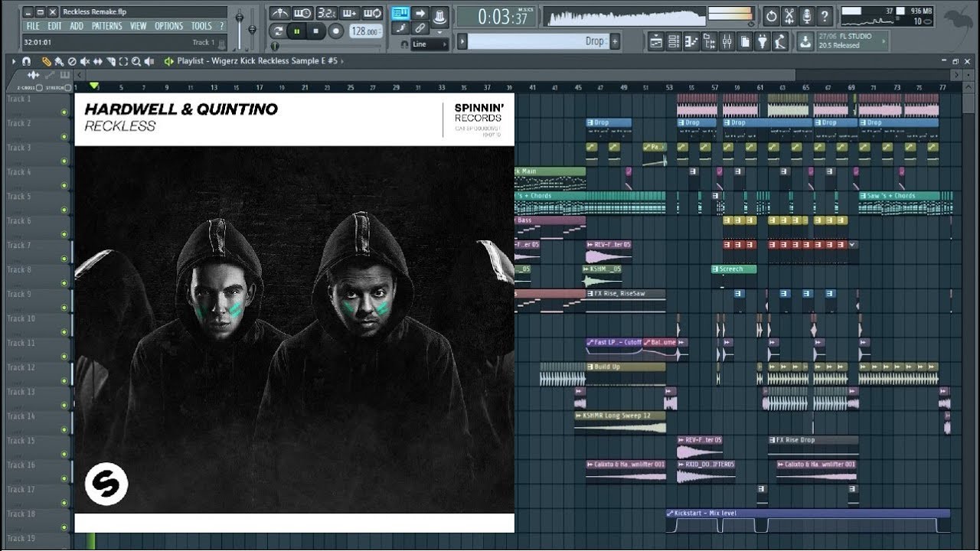
Task: Click the step edit arrow icon
Action: pos(420,13)
